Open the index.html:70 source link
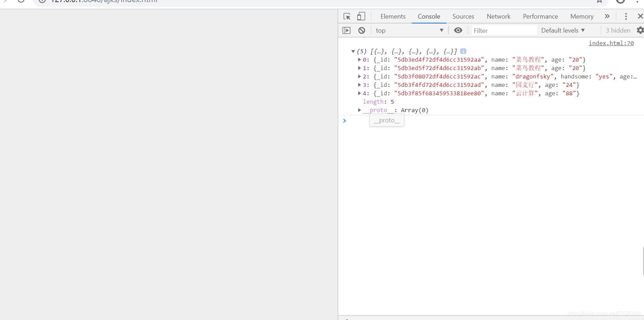Viewport: 644px width, 320px height. pyautogui.click(x=611, y=43)
